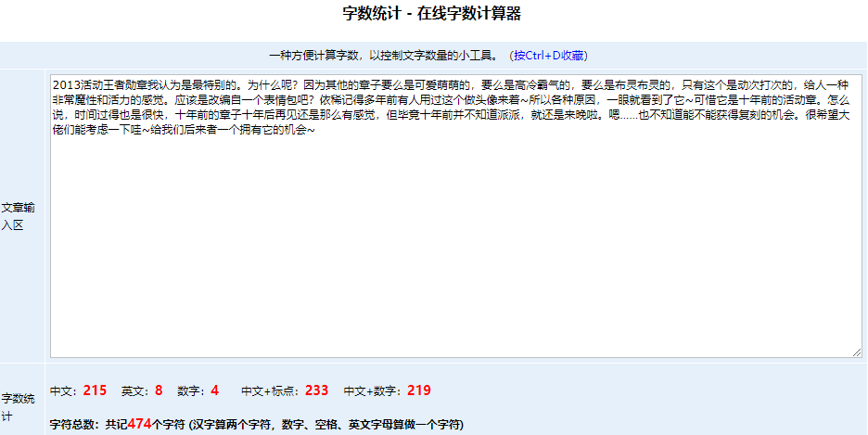Image resolution: width=868 pixels, height=435 pixels.
Task: Click the 按Ctrl+D收藏 link
Action: [548, 56]
